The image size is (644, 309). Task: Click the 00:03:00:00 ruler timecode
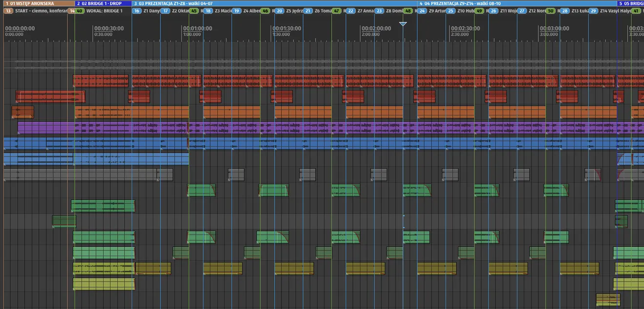[x=554, y=29]
